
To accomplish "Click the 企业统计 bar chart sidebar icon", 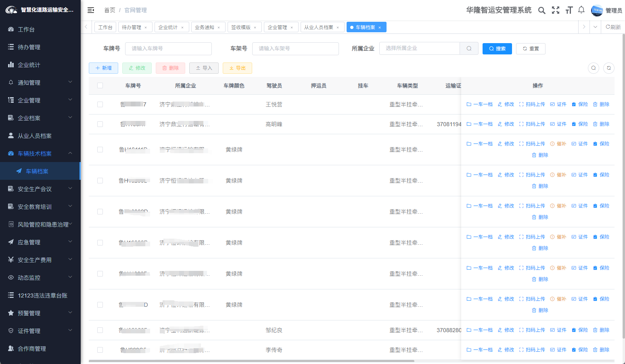I will coord(11,64).
